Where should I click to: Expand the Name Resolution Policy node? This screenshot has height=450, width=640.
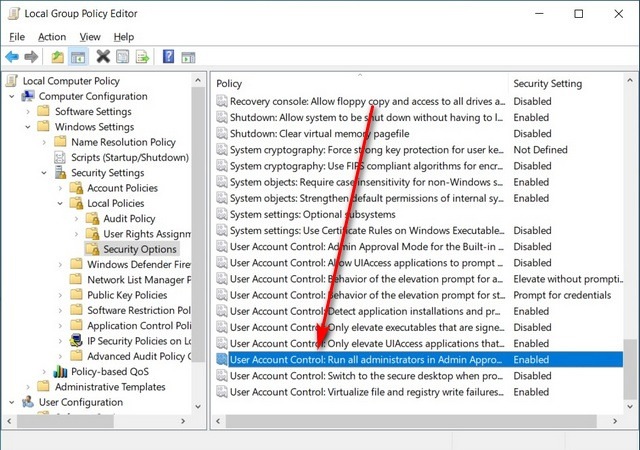point(44,142)
